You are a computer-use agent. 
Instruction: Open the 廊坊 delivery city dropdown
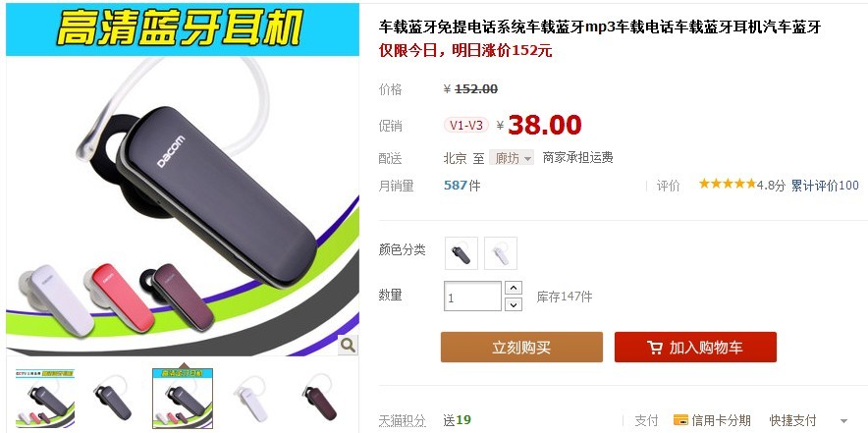511,158
